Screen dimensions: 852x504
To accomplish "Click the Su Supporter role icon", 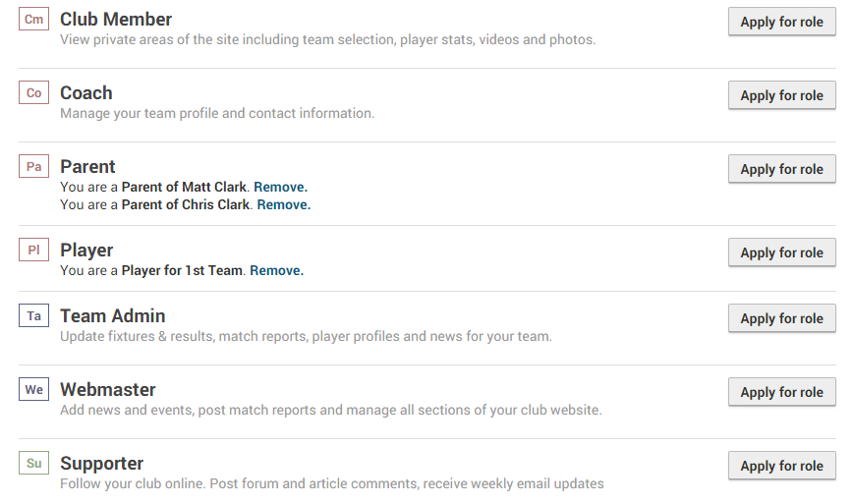I will 33,463.
